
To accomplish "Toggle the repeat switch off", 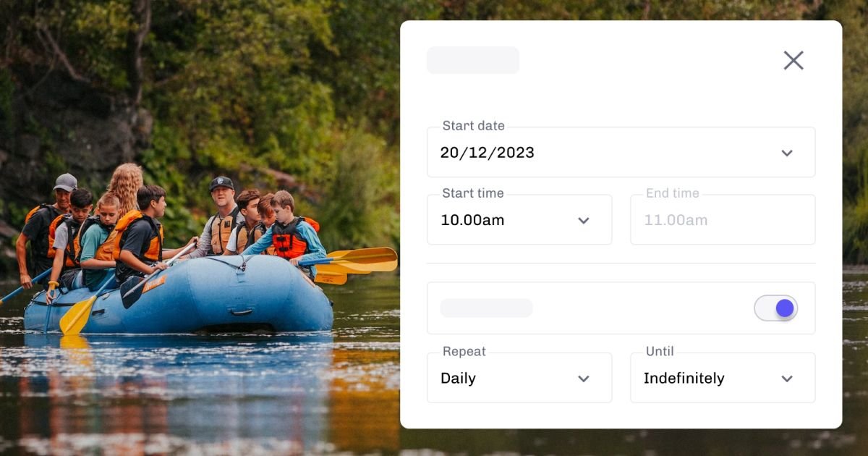I will (776, 308).
